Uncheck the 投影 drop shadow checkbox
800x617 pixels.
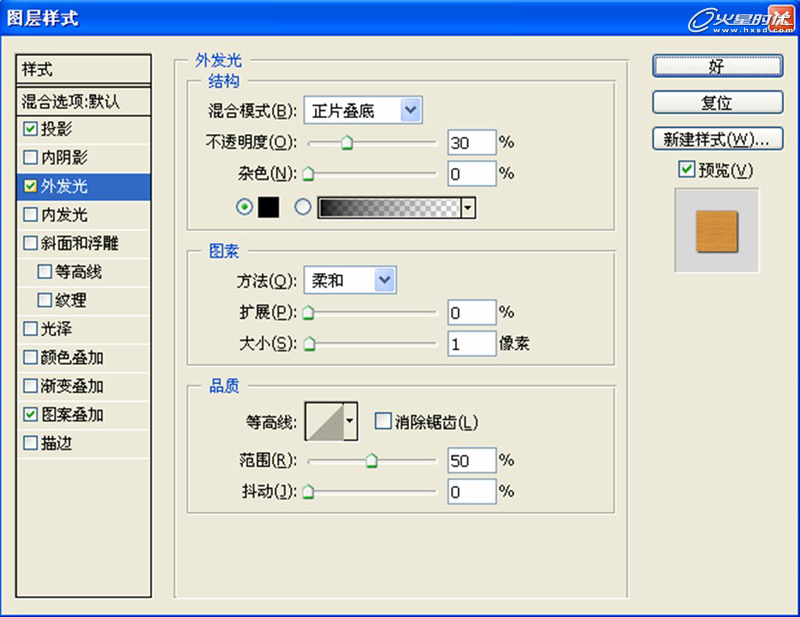click(x=31, y=129)
